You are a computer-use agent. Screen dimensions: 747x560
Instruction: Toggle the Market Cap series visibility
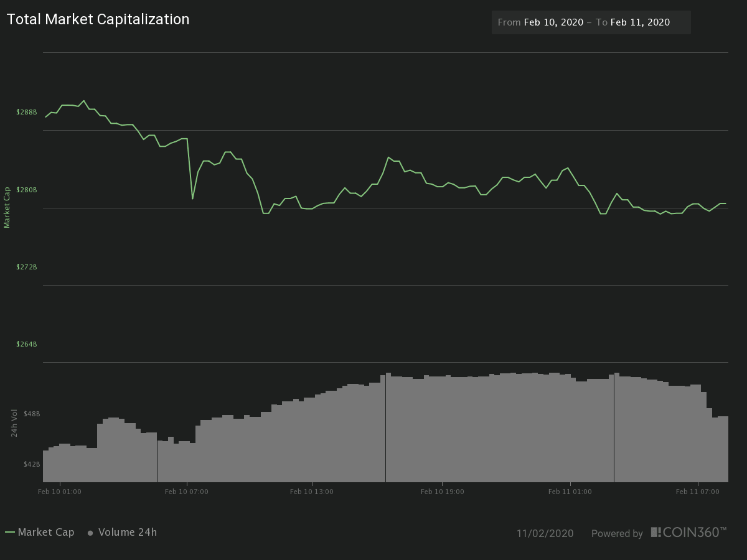tap(47, 533)
